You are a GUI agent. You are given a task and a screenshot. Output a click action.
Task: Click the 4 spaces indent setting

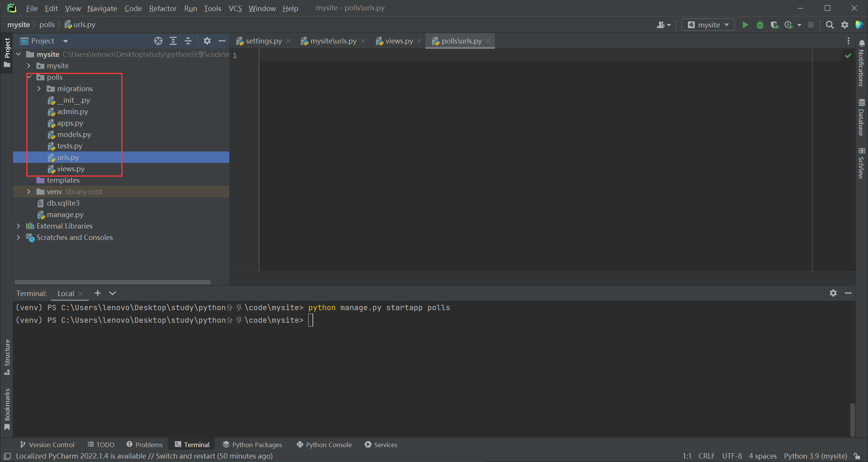(x=762, y=456)
